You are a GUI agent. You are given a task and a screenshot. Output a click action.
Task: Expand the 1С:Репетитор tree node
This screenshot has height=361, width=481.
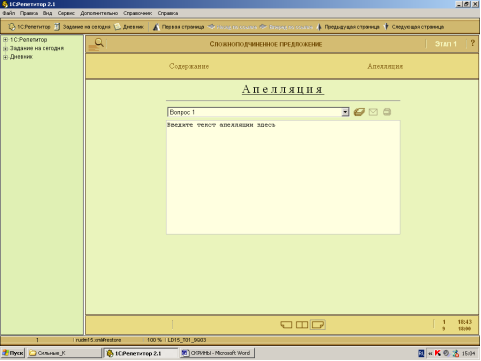tap(5, 40)
